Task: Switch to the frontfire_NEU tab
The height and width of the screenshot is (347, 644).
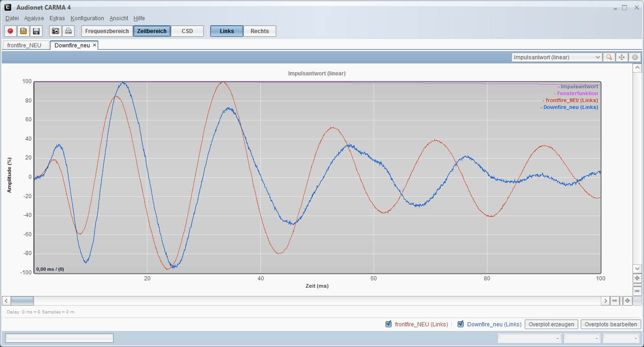Action: (24, 45)
